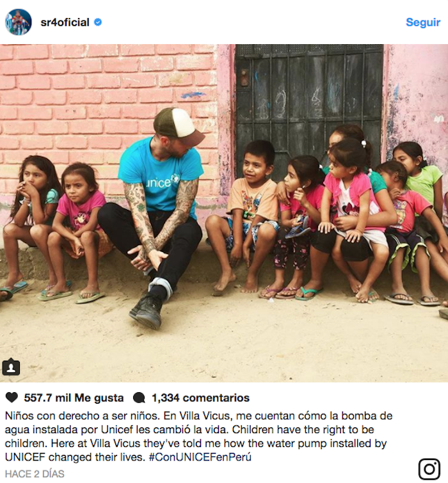Open the tagged people icon on photo
448x483 pixels.
[x=11, y=367]
